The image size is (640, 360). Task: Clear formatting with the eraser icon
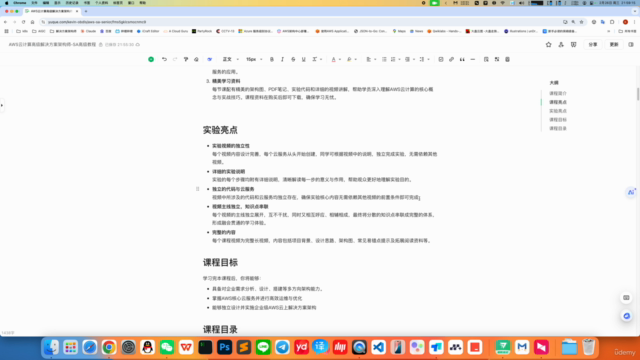point(196,59)
